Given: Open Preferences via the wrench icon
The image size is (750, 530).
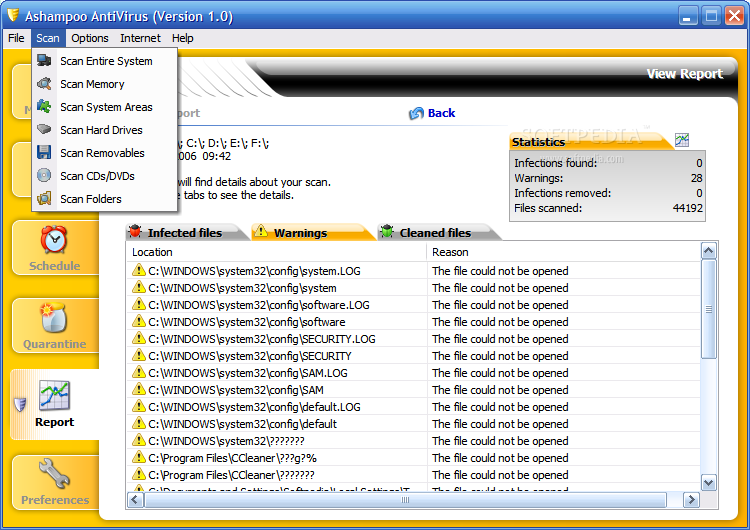Looking at the screenshot, I should pyautogui.click(x=55, y=474).
